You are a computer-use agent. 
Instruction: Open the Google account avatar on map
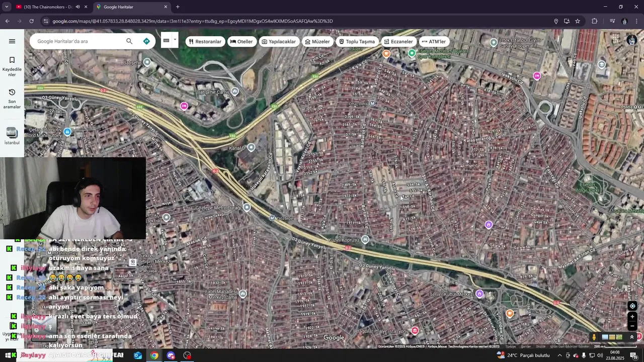point(632,41)
